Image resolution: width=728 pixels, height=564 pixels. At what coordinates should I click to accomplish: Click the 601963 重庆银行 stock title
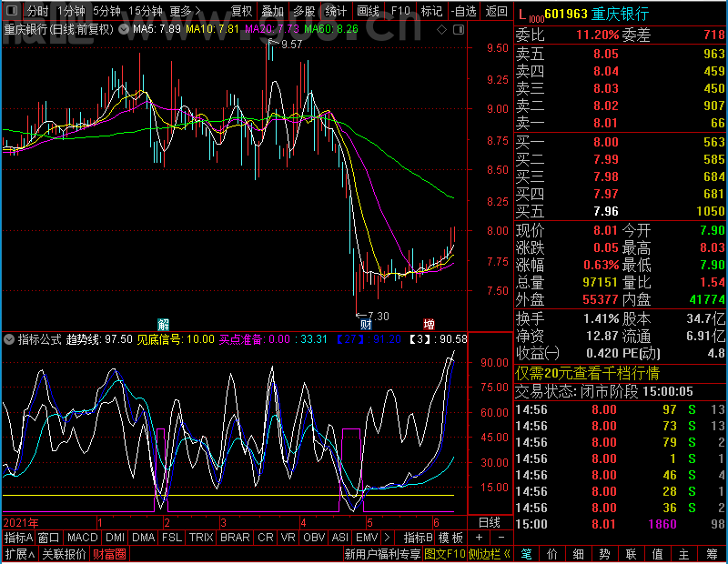point(596,14)
